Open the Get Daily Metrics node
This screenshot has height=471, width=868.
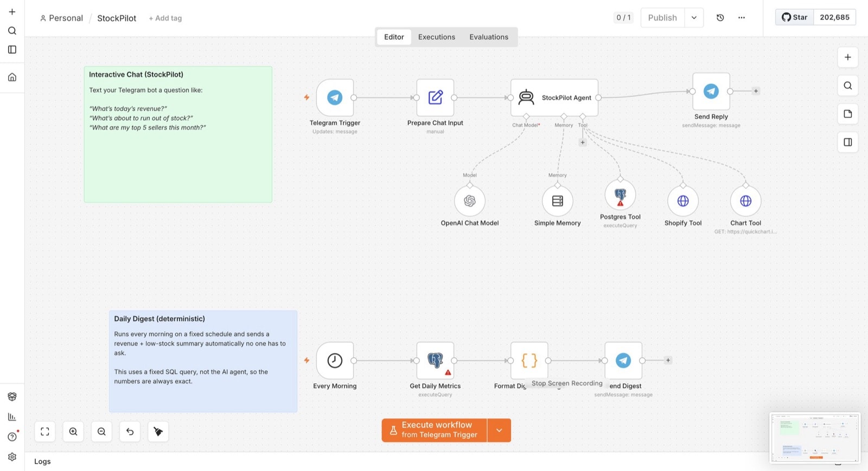pos(435,360)
